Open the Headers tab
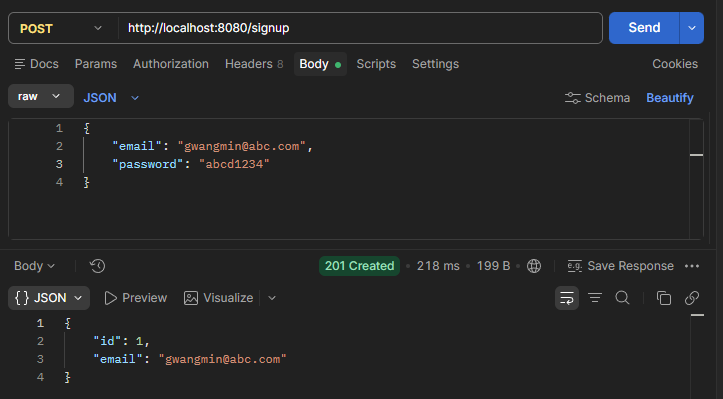 254,64
